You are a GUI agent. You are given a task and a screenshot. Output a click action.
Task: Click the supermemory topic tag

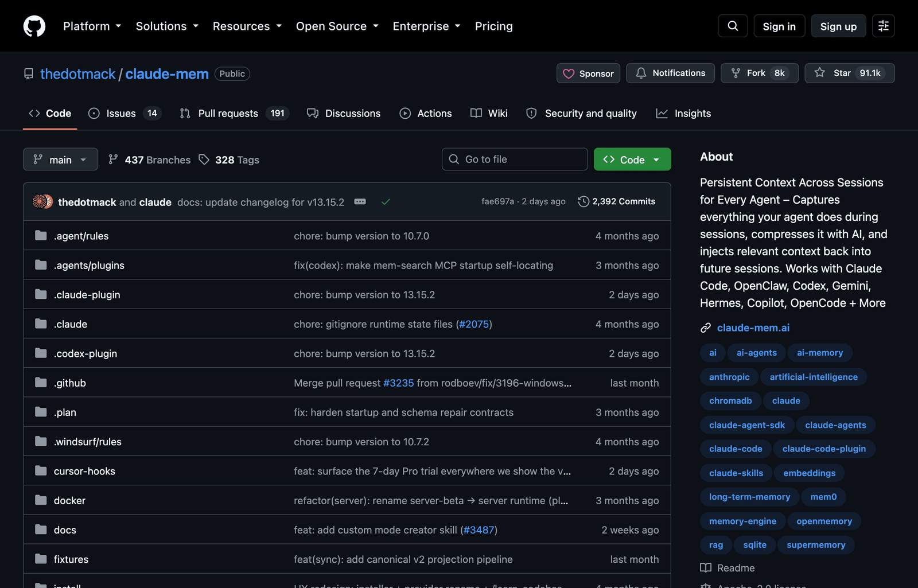[816, 545]
